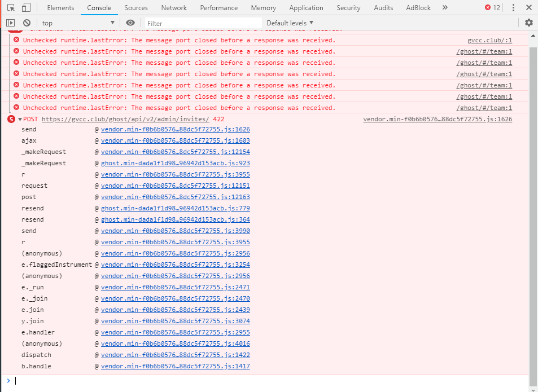Close the DevTools panel
Viewport: 538px width, 392px height.
[x=529, y=7]
